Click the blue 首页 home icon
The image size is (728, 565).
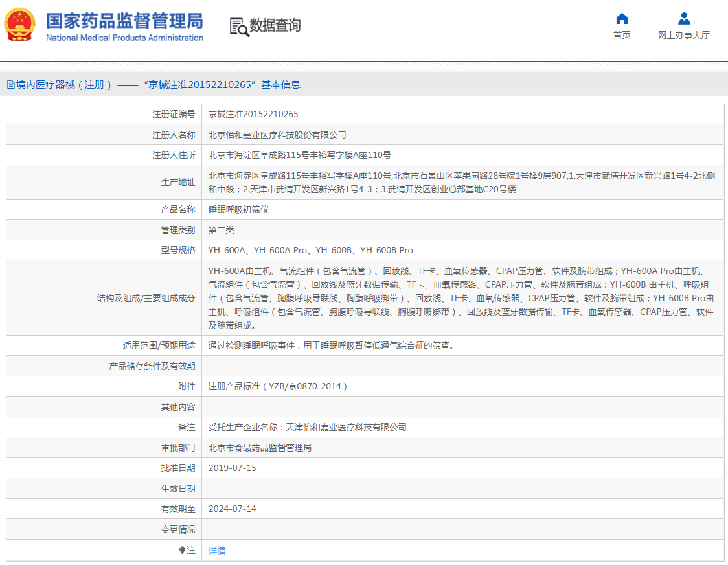pos(621,19)
